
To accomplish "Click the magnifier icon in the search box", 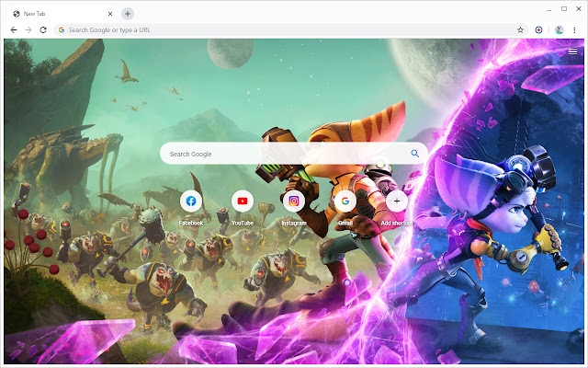I will 414,154.
